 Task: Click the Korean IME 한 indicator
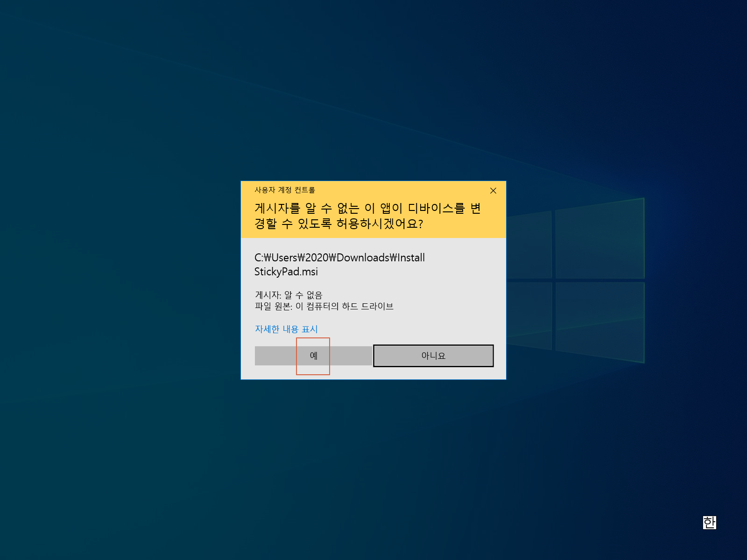[x=709, y=523]
